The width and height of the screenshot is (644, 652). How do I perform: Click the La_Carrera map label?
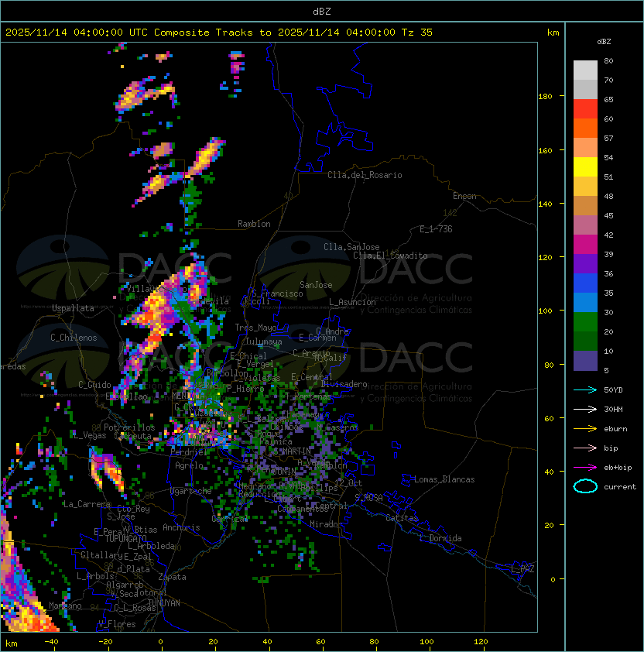coord(87,504)
